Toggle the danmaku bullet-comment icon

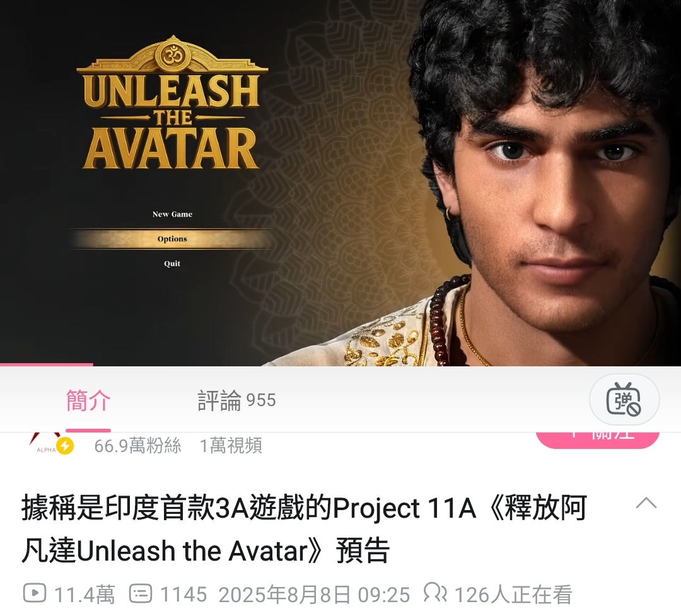(624, 399)
